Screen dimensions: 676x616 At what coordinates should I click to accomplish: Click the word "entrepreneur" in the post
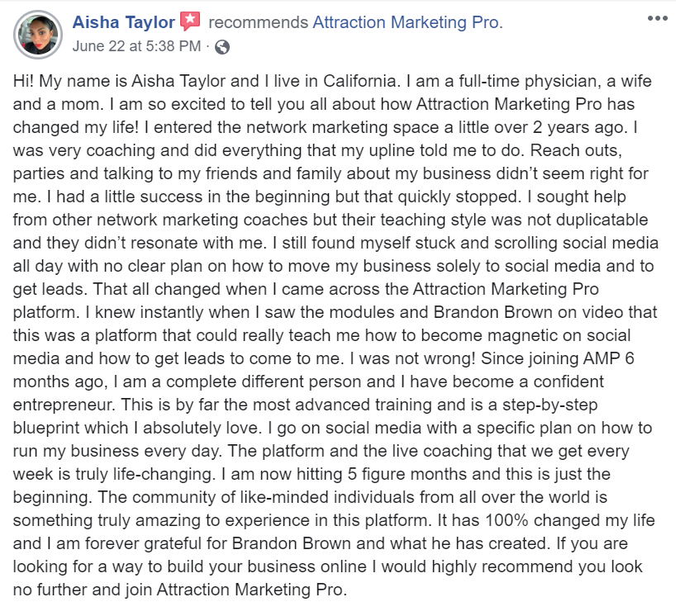tap(64, 405)
